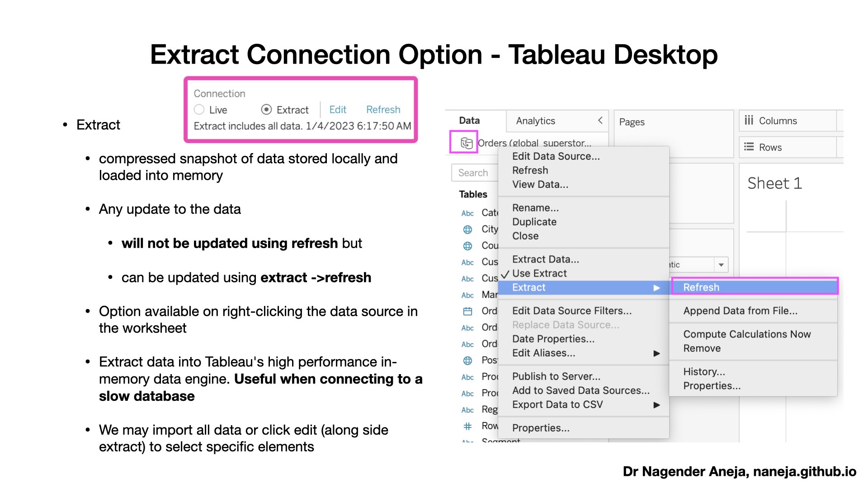Click the Orders data source extract icon
Screen dimensions: 868x488
point(467,143)
